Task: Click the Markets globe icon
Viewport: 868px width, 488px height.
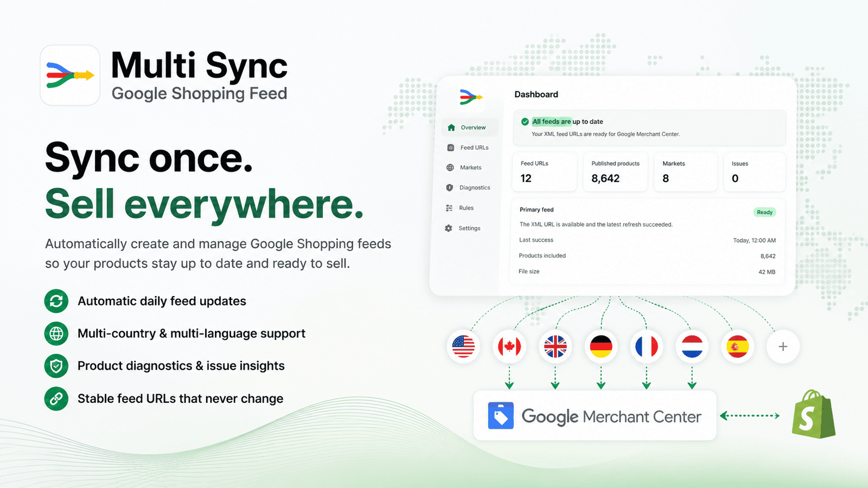Action: [x=450, y=168]
